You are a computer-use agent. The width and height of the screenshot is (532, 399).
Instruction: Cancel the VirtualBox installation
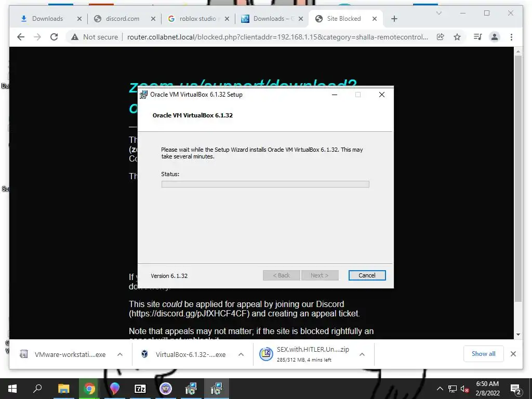click(x=367, y=275)
